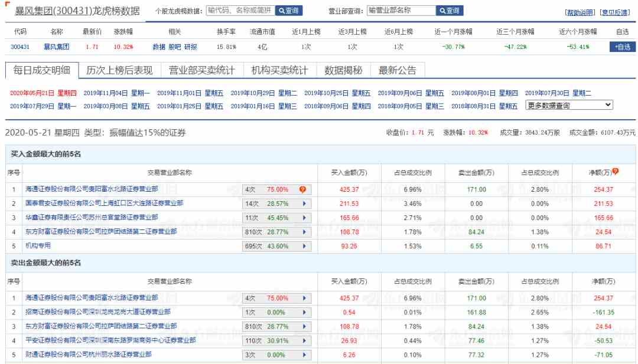Open the 更多数据查询 dropdown
Image resolution: width=638 pixels, height=364 pixels.
point(569,105)
